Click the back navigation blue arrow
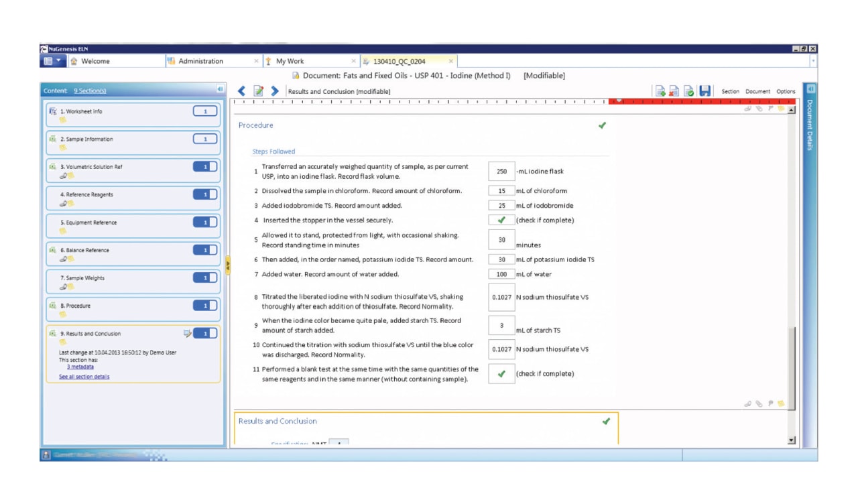 coord(243,90)
